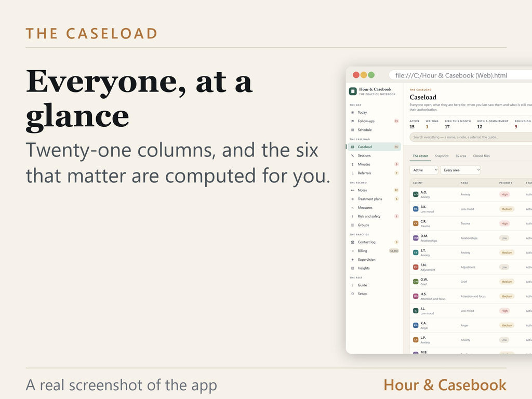The width and height of the screenshot is (532, 399).
Task: Open the Setup gear icon
Action: coord(353,294)
